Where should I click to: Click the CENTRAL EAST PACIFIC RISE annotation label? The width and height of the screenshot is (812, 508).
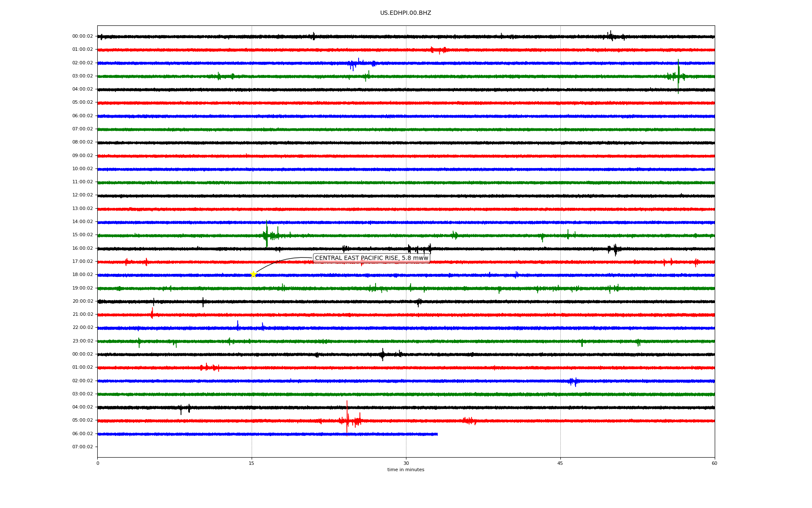[371, 258]
